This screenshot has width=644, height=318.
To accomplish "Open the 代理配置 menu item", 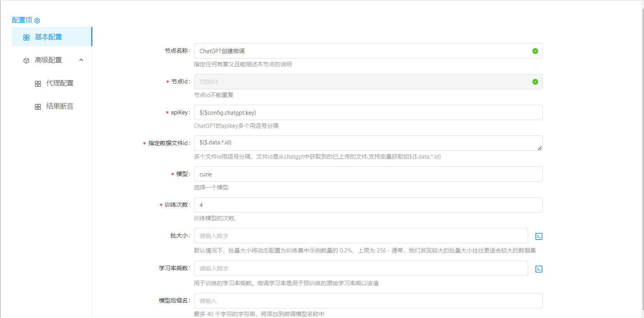I will [60, 83].
